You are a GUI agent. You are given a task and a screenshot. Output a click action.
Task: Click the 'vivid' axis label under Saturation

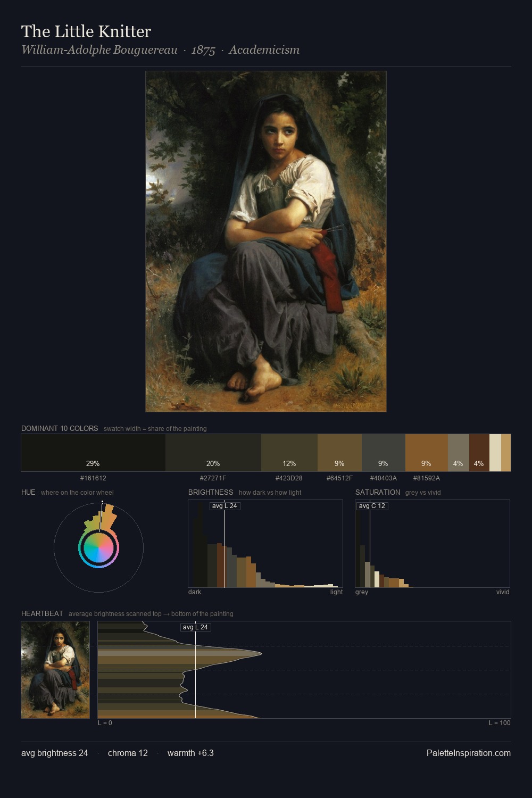tap(503, 592)
